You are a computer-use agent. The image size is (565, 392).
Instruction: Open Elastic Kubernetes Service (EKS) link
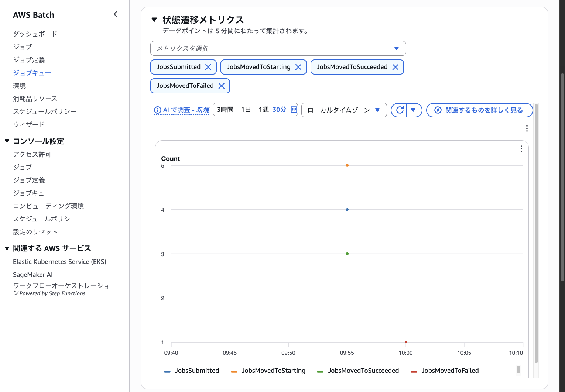click(x=59, y=262)
